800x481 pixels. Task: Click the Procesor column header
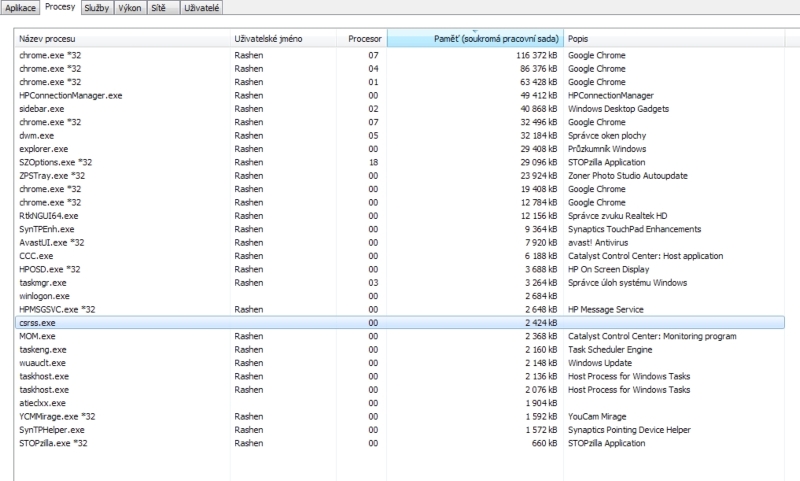[364, 38]
